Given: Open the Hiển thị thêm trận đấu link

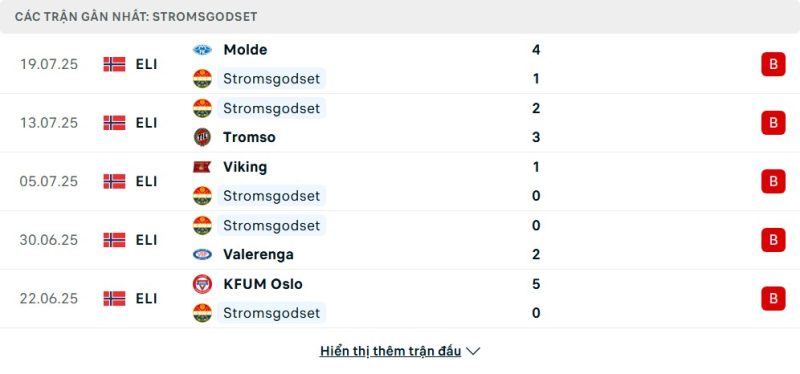Looking at the screenshot, I should pos(390,352).
